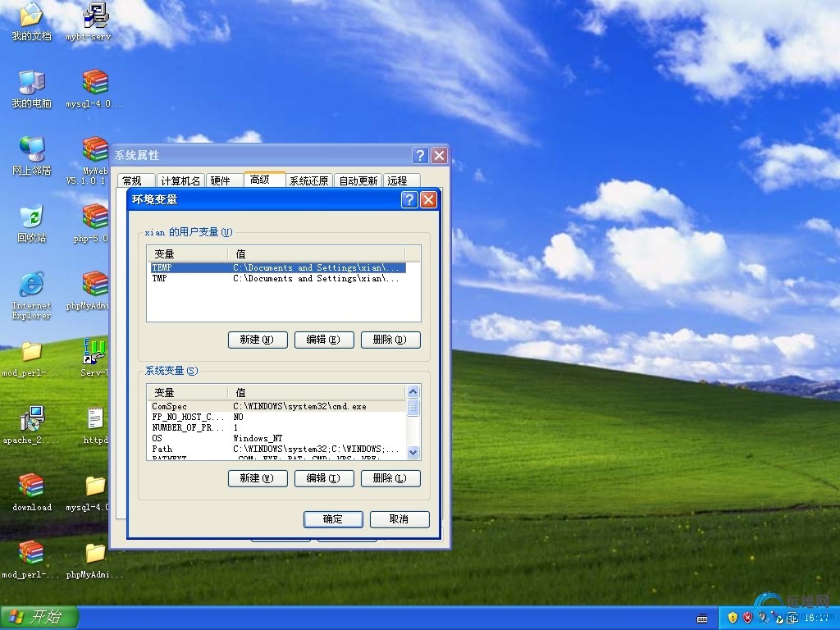Screen dimensions: 840x630
Task: Click 编辑(E) for user variables
Action: (x=324, y=340)
